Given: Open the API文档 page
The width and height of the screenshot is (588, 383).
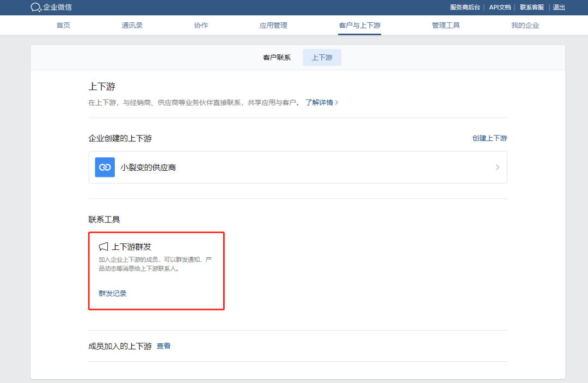Looking at the screenshot, I should point(500,7).
